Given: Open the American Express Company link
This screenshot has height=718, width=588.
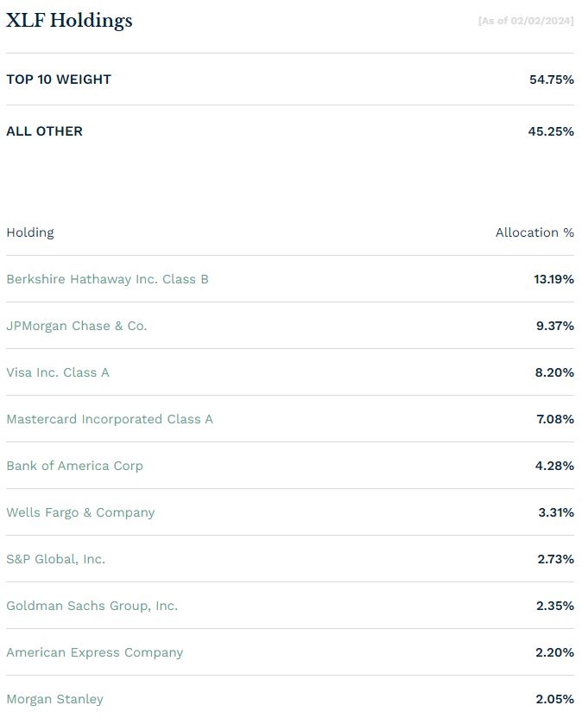Looking at the screenshot, I should pos(95,653).
